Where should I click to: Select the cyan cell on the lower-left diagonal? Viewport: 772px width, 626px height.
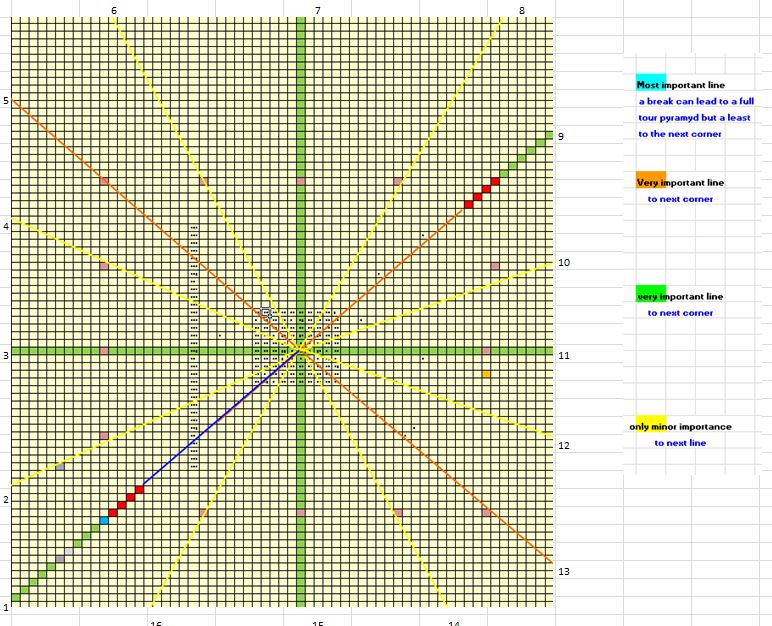click(x=104, y=520)
